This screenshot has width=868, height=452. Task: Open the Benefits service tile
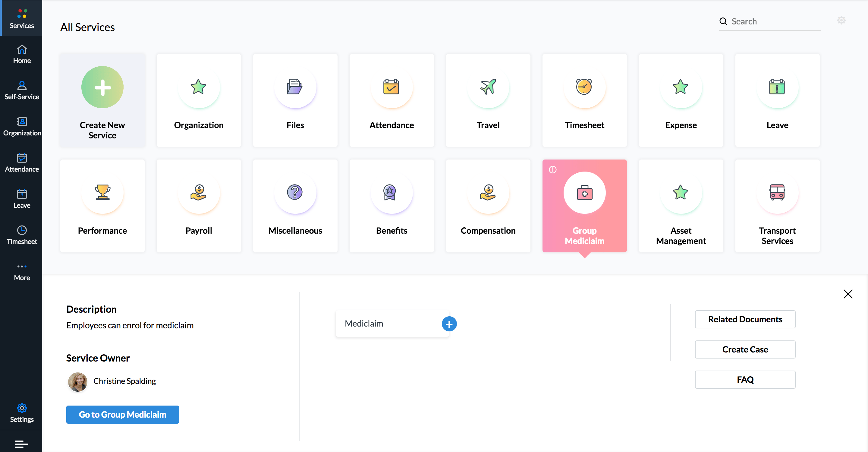point(391,206)
